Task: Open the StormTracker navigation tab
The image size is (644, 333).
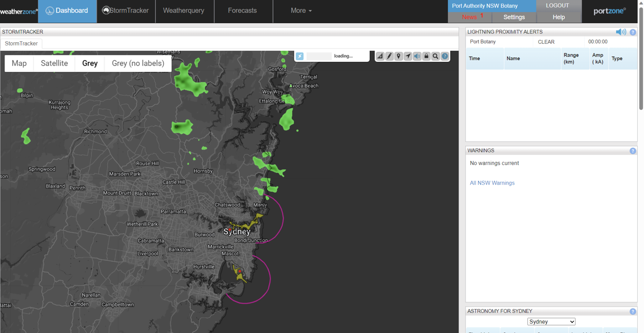Action: [x=126, y=11]
